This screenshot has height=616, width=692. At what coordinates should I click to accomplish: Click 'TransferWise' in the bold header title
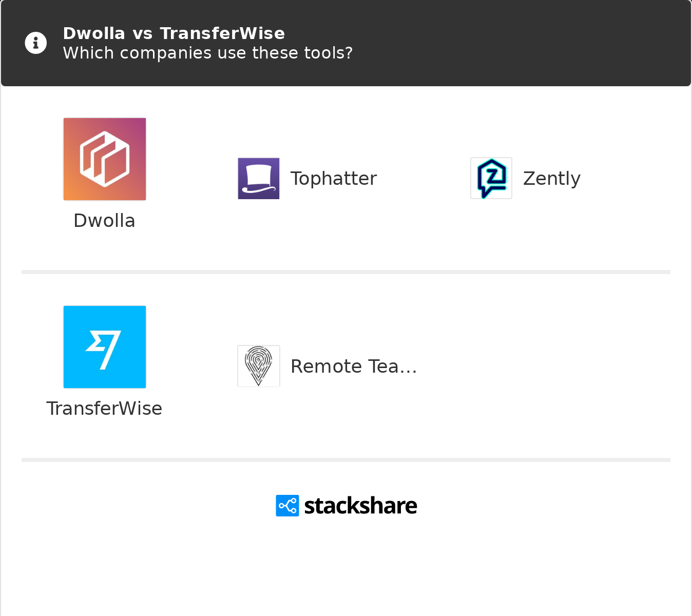222,33
